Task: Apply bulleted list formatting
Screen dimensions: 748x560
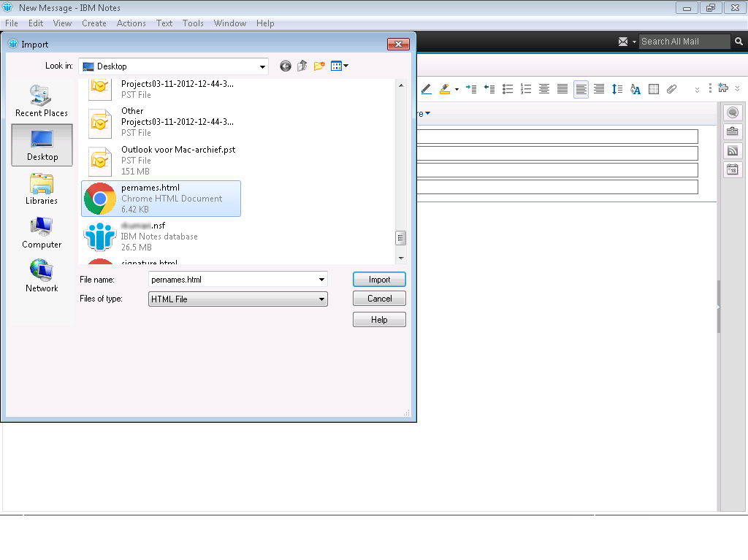Action: pyautogui.click(x=508, y=89)
